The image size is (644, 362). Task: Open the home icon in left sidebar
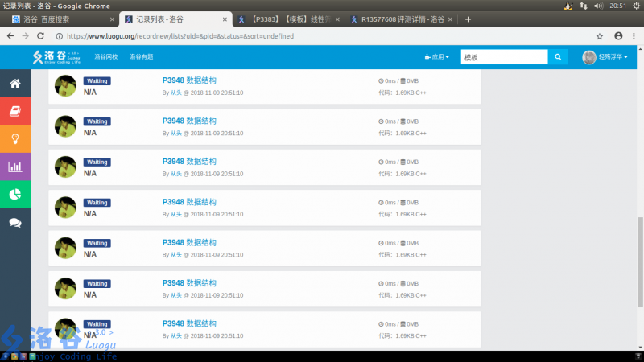[x=14, y=84]
